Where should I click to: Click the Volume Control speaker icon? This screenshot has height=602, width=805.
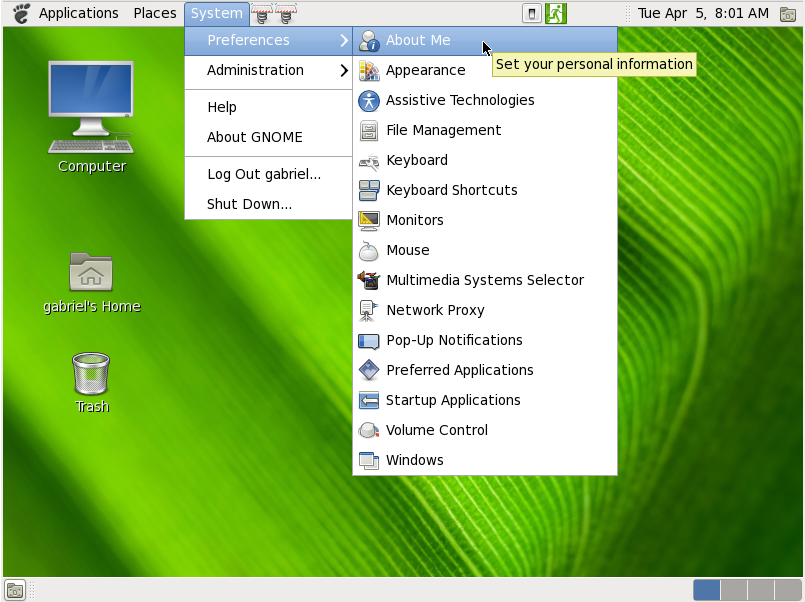coord(369,431)
